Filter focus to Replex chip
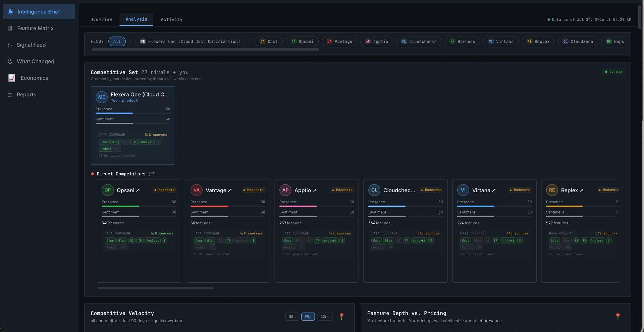This screenshot has width=644, height=332. coord(538,42)
